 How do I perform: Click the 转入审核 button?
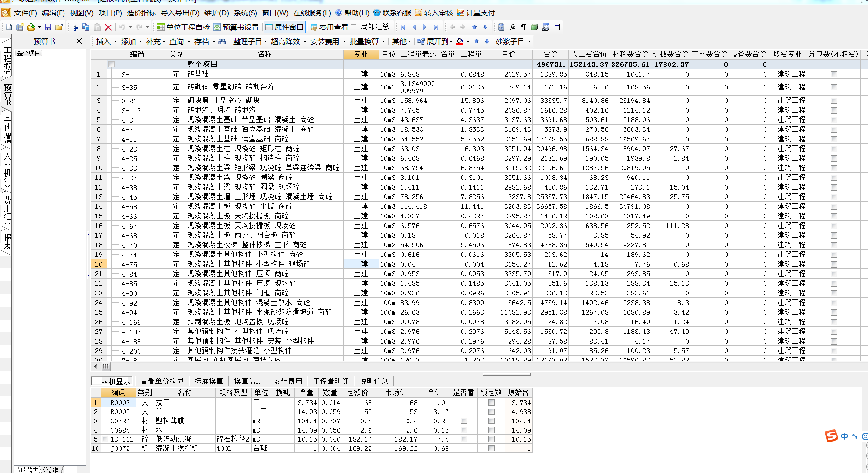434,13
